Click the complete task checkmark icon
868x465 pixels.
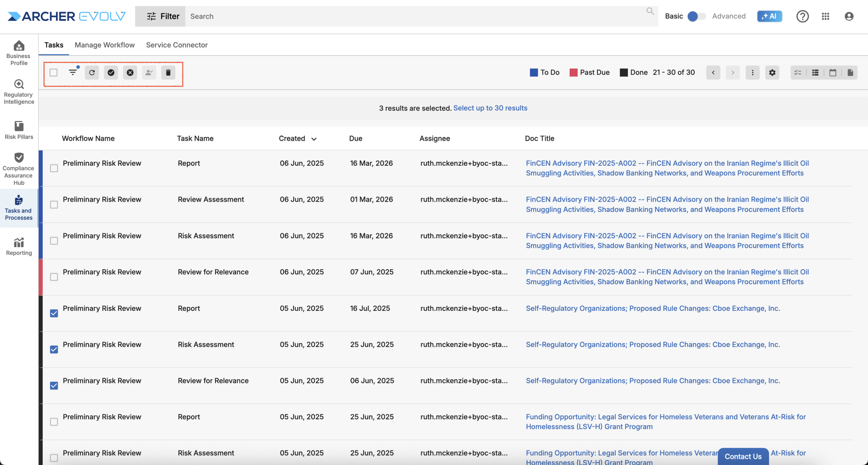tap(111, 73)
